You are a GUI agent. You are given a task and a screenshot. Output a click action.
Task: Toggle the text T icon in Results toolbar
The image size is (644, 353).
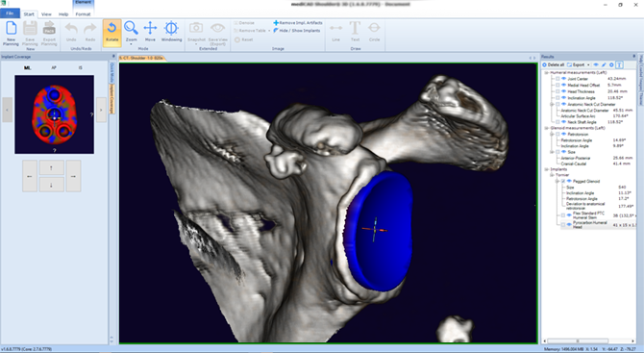pyautogui.click(x=619, y=65)
